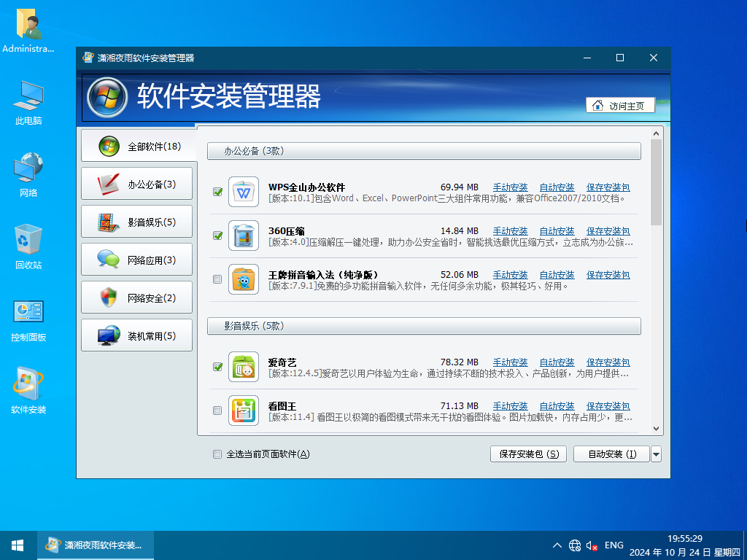
Task: Click the 保存安装包 (S) button
Action: 528,454
